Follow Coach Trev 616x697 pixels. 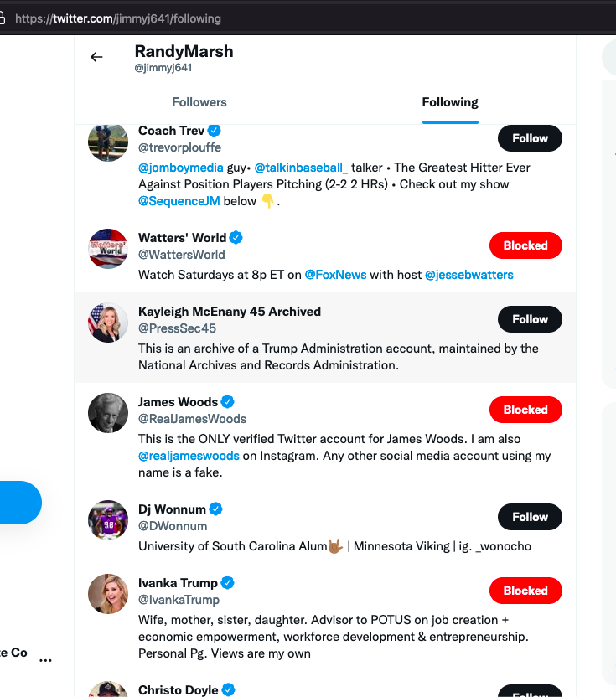point(530,138)
